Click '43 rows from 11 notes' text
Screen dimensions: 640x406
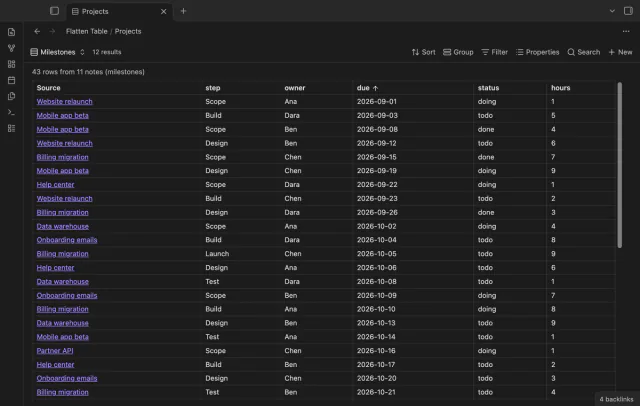(88, 72)
